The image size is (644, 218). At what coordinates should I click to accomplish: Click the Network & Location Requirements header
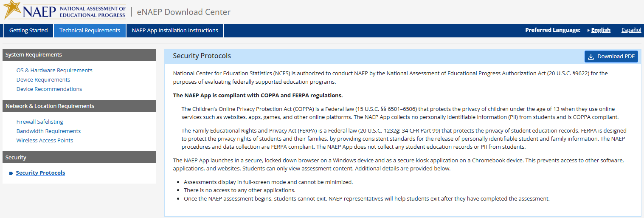[x=79, y=106]
